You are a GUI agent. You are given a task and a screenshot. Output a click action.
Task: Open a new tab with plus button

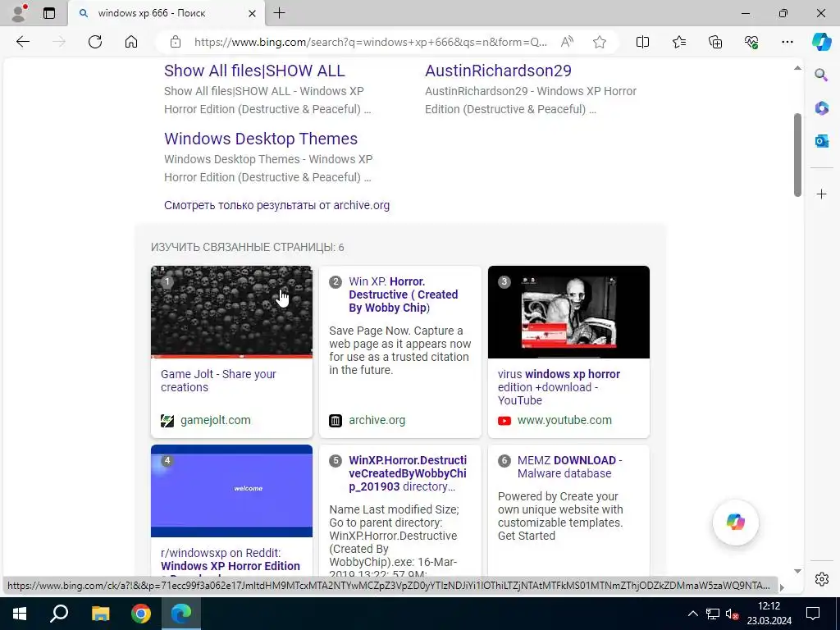279,13
